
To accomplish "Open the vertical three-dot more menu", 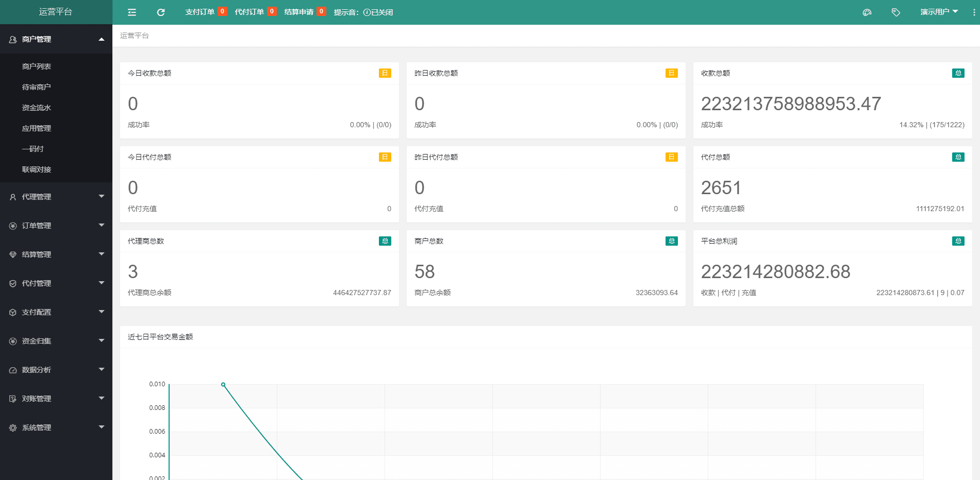I will pyautogui.click(x=974, y=12).
